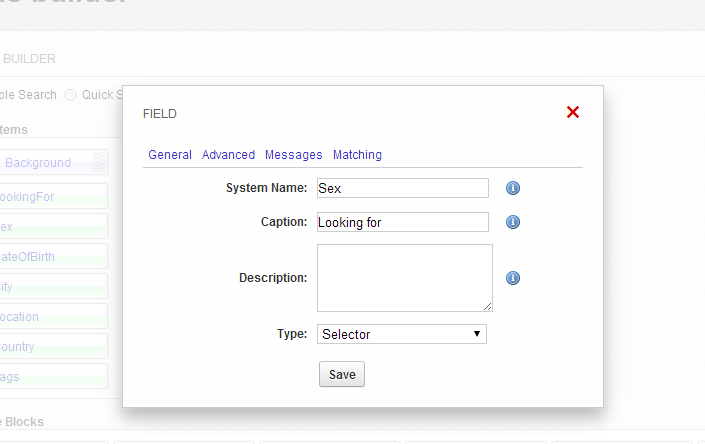The width and height of the screenshot is (705, 444).
Task: Click inside the Description textarea
Action: 404,278
